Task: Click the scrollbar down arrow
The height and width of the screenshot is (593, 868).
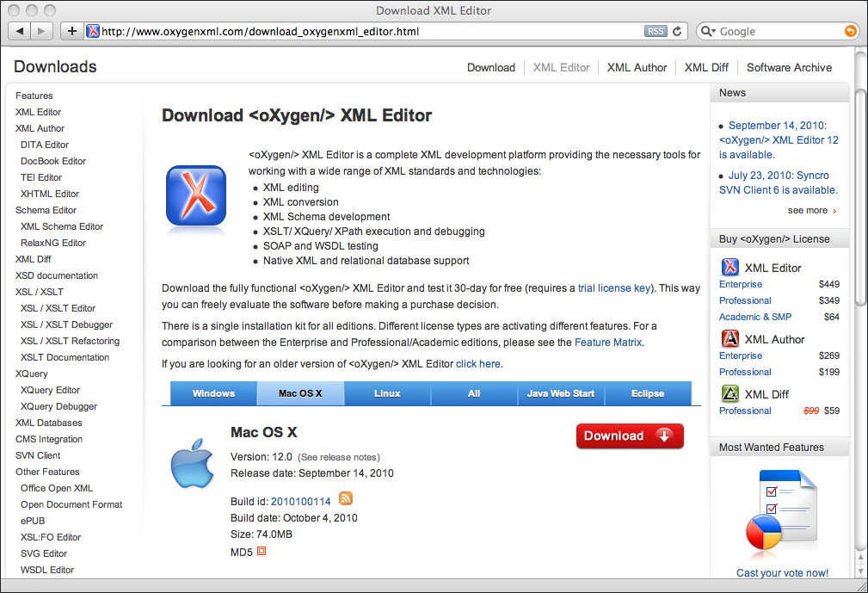Action: coord(859,570)
